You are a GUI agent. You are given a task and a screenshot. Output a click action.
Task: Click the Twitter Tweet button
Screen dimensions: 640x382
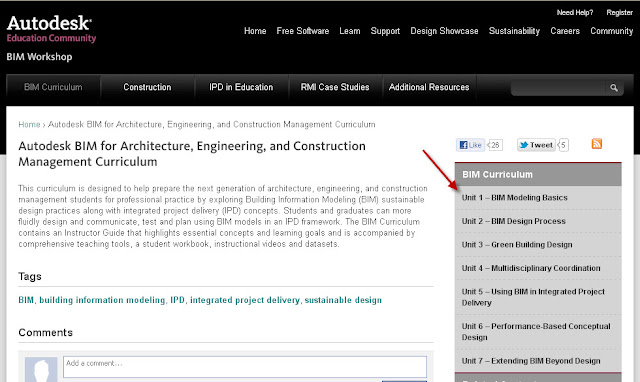pyautogui.click(x=536, y=145)
